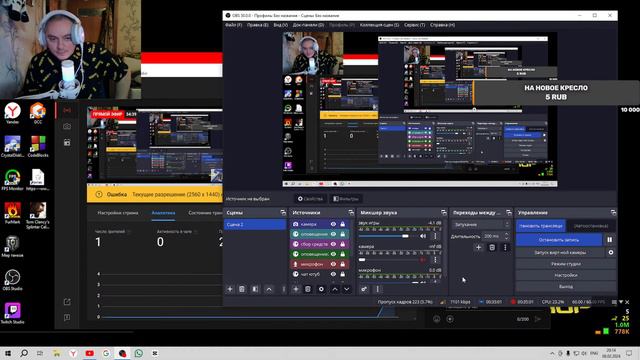Switch to Настройки стрима tab in YouTube Studio

(x=118, y=213)
